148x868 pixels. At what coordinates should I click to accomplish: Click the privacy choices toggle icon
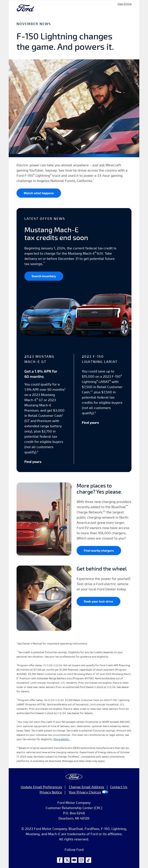click(105, 792)
